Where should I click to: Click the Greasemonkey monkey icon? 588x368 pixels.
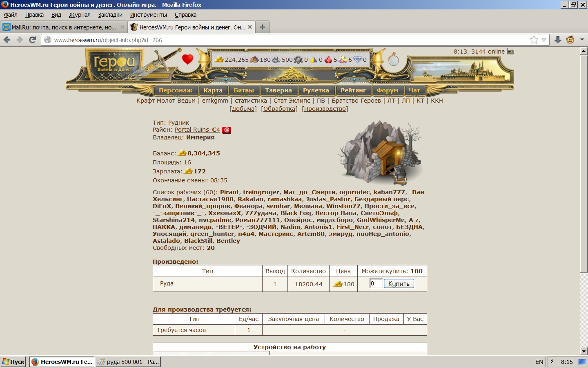(x=570, y=40)
